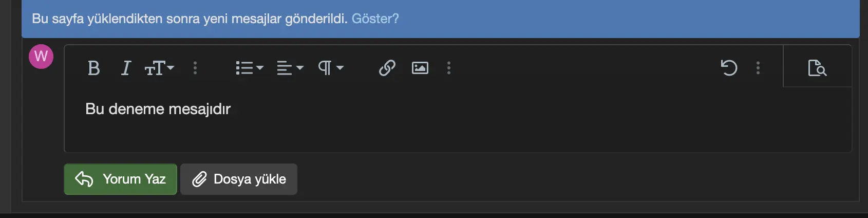The height and width of the screenshot is (218, 868).
Task: Show more text formatting options
Action: [x=195, y=68]
